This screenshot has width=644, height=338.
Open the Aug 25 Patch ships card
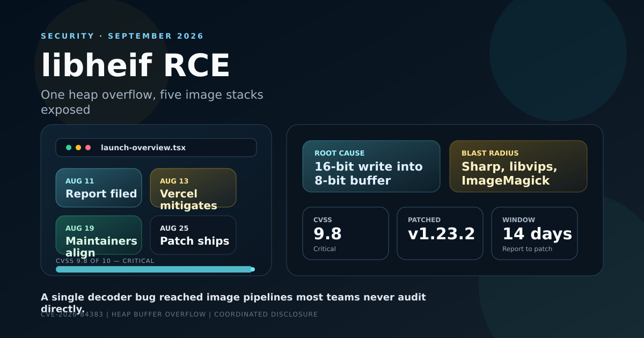[193, 235]
